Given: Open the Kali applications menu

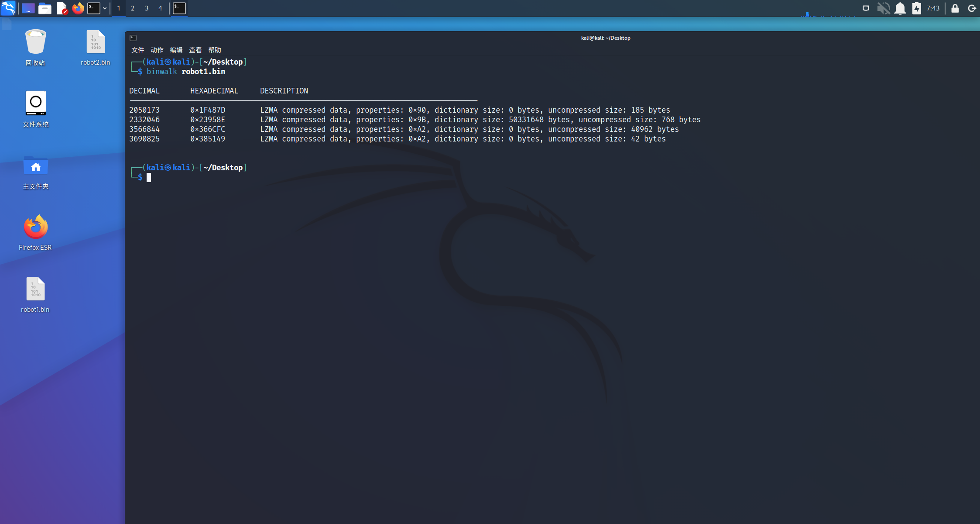Looking at the screenshot, I should coord(8,8).
